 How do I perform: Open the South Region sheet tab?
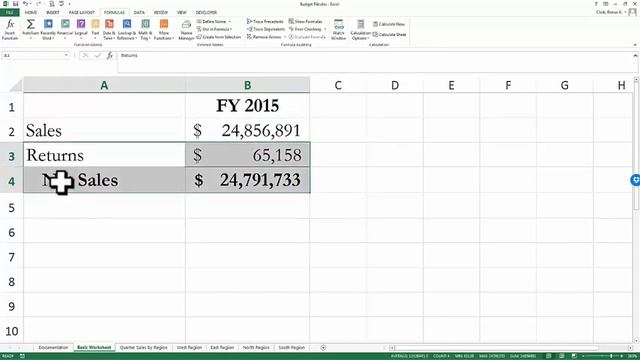pos(291,347)
